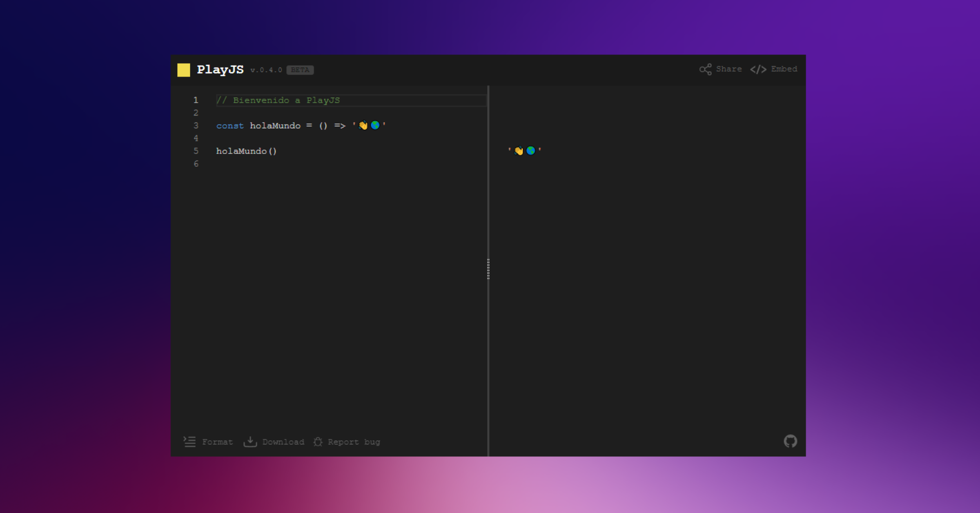
Task: Click the version number v.0.4.0
Action: tap(266, 70)
